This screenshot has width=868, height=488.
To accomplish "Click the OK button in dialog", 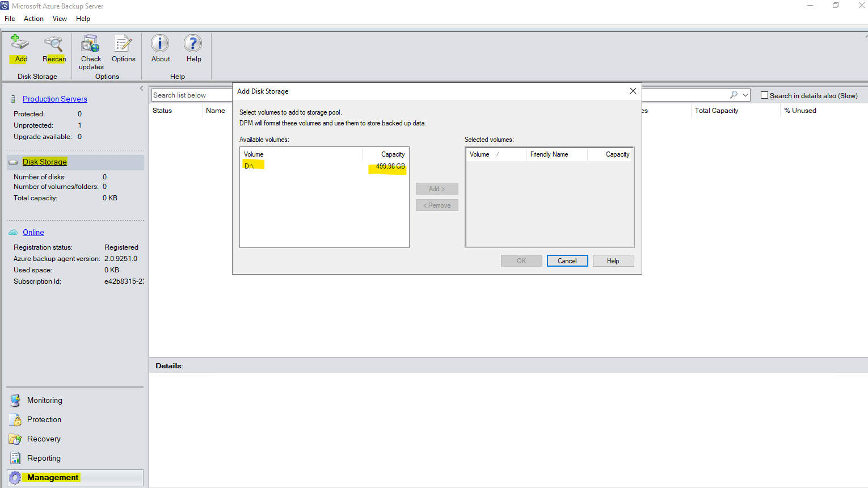I will pyautogui.click(x=521, y=261).
